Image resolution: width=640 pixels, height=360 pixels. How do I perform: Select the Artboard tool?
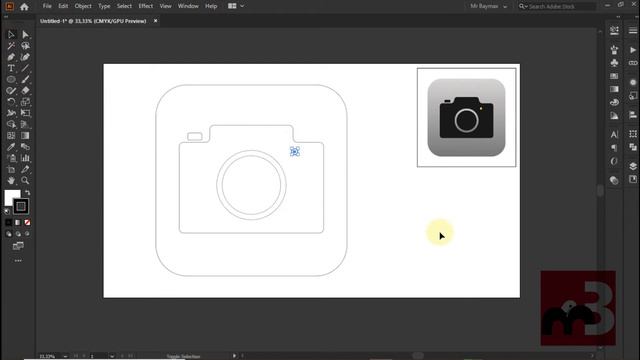pyautogui.click(x=11, y=169)
